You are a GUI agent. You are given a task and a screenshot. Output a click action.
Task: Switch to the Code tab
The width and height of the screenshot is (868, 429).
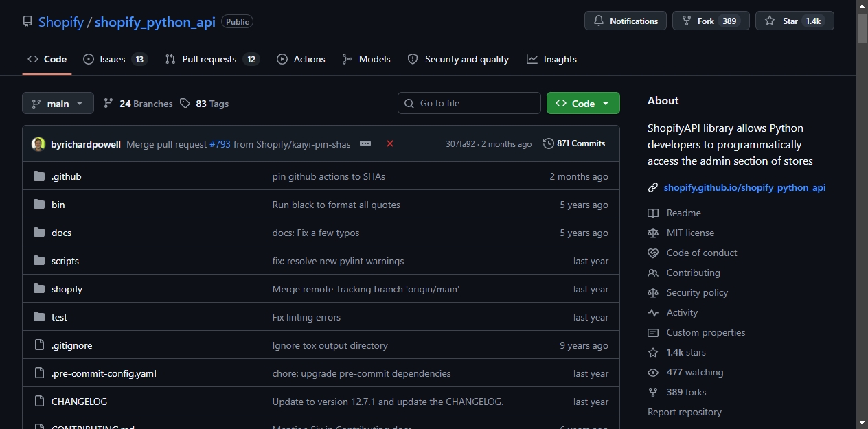(x=47, y=59)
